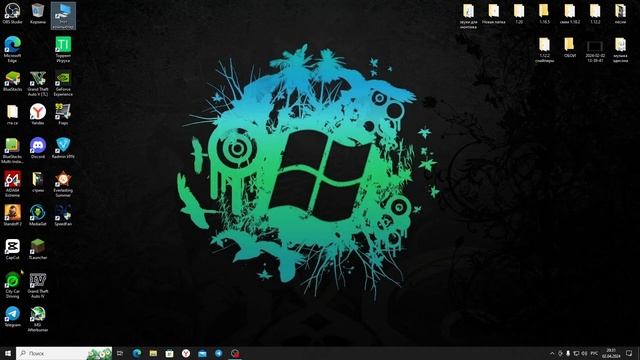This screenshot has width=640, height=360.
Task: Select the Telegram desktop shortcut
Action: pos(12,316)
